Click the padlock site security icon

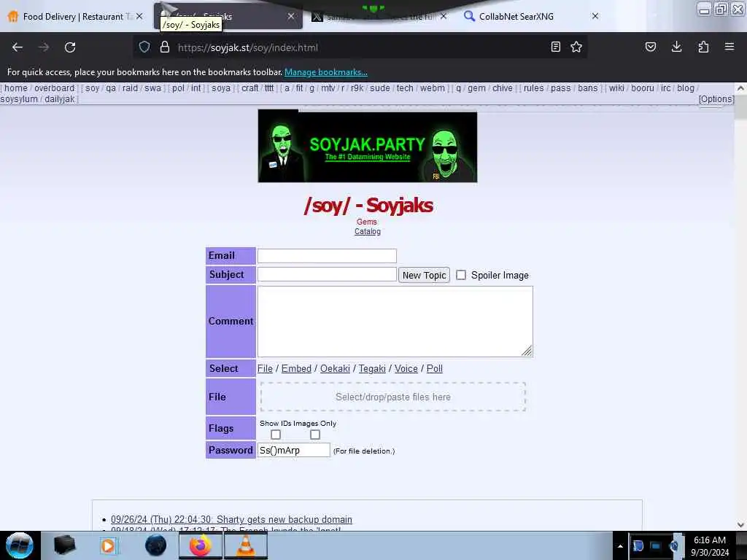coord(165,47)
